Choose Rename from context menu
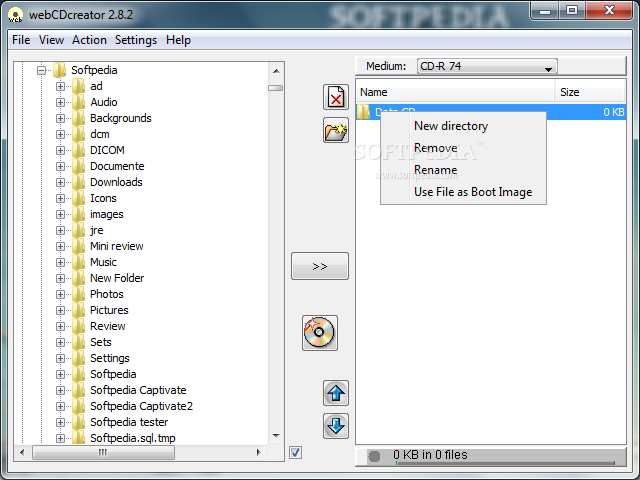640x480 pixels. (463, 170)
